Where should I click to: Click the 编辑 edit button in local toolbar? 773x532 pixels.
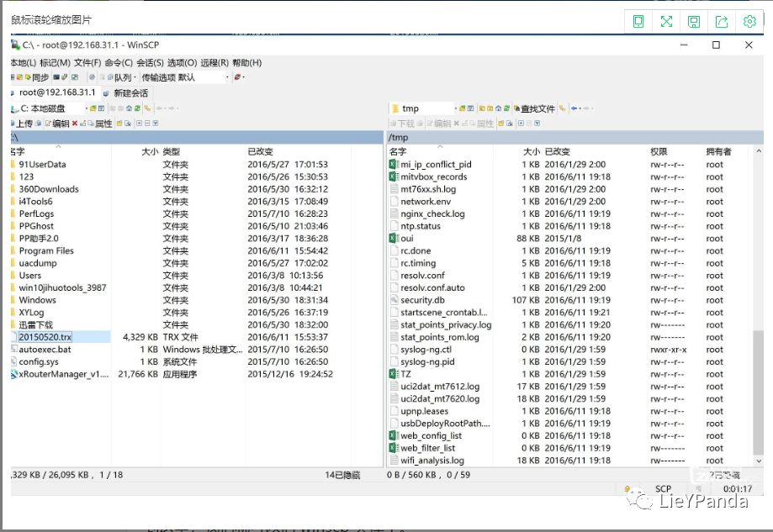click(x=57, y=124)
